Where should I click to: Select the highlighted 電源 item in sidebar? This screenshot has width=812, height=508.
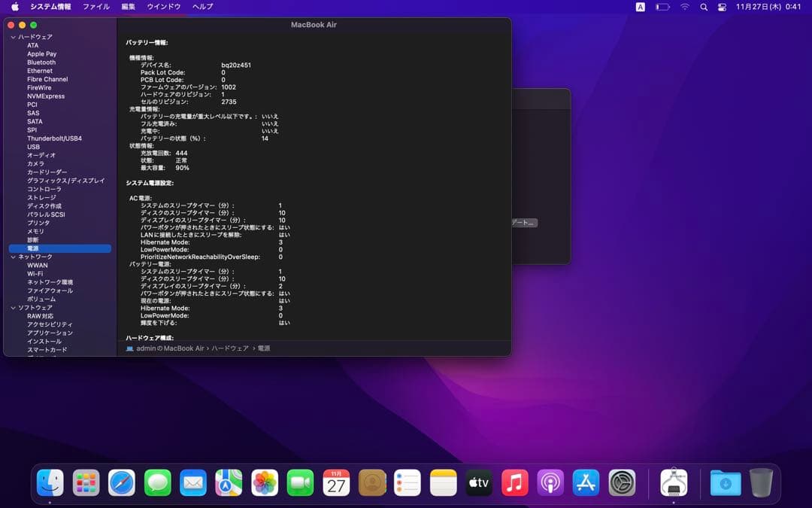60,249
